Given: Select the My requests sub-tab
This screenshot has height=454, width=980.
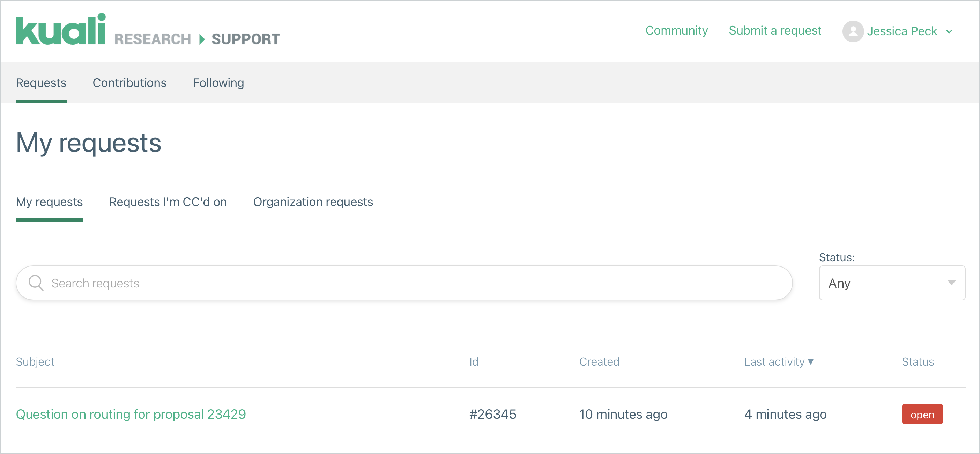Looking at the screenshot, I should click(x=49, y=202).
